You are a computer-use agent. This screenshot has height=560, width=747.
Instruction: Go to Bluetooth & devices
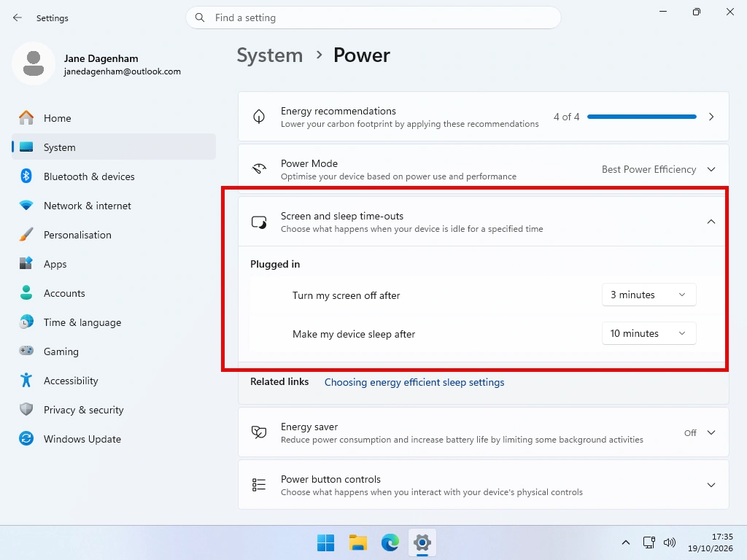114,176
